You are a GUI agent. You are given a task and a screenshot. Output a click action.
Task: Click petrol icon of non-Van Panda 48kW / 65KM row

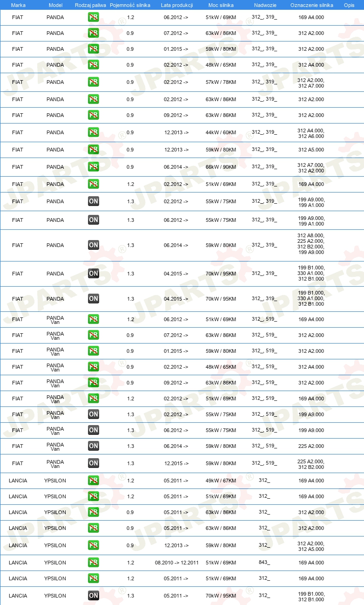click(x=94, y=65)
